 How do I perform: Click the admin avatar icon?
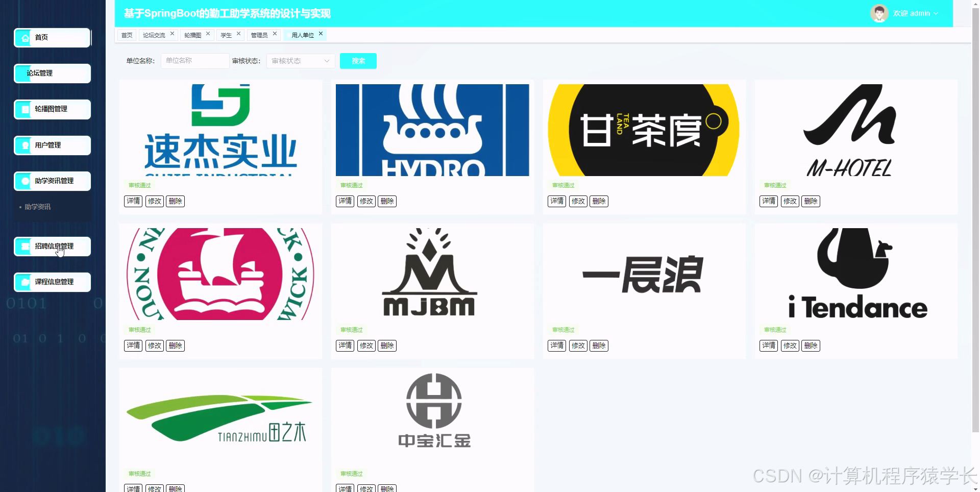(x=879, y=13)
